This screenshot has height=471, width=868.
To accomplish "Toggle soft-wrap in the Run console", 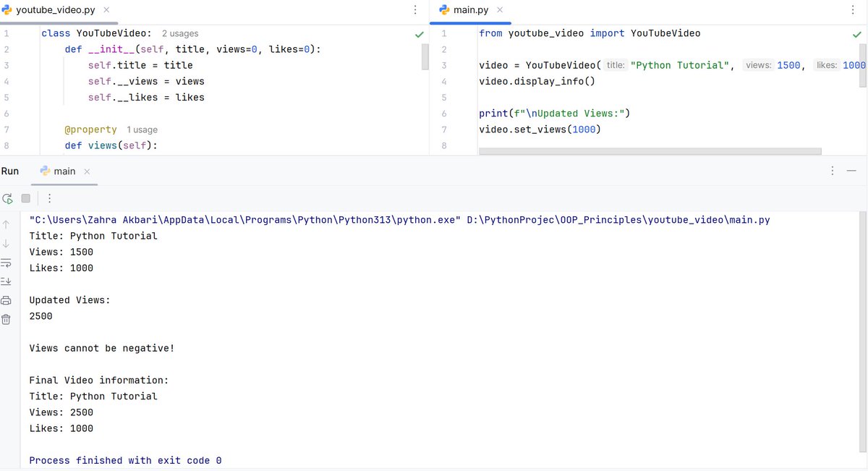I will (x=6, y=262).
